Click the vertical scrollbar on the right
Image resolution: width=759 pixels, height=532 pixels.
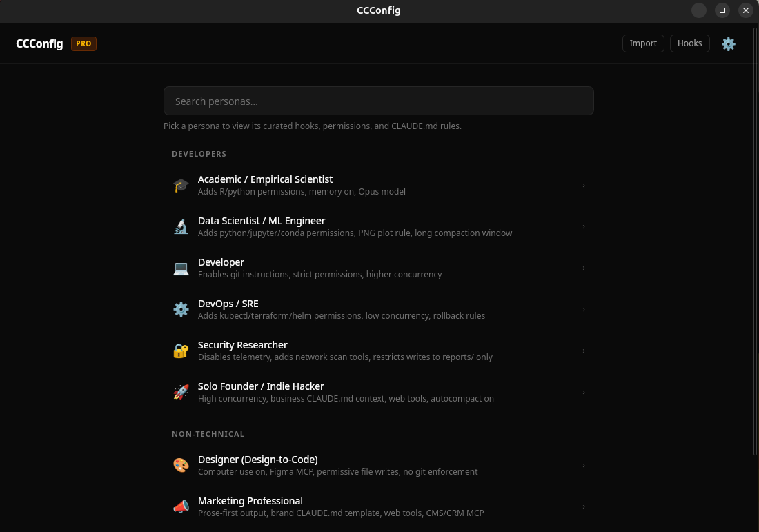pyautogui.click(x=755, y=241)
